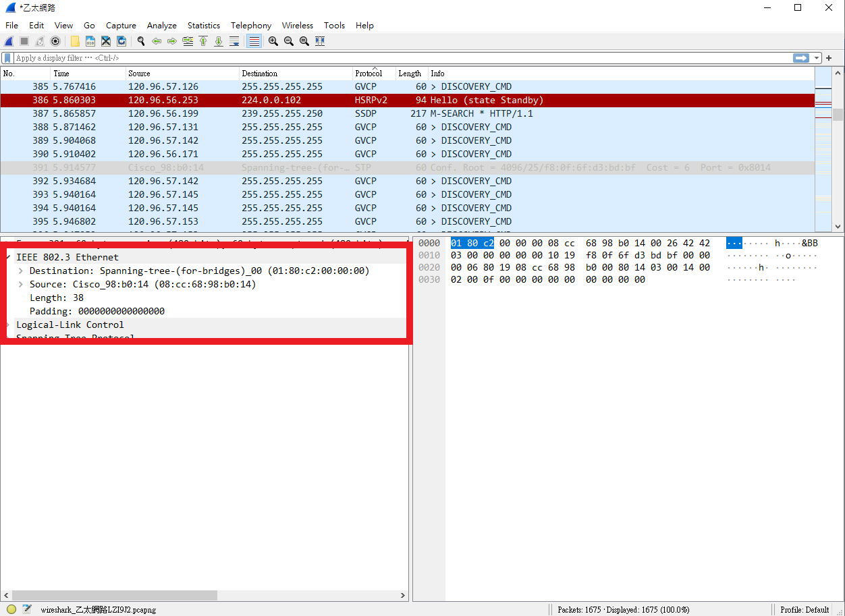Click the Protocol column header
The height and width of the screenshot is (616, 845).
coord(369,73)
